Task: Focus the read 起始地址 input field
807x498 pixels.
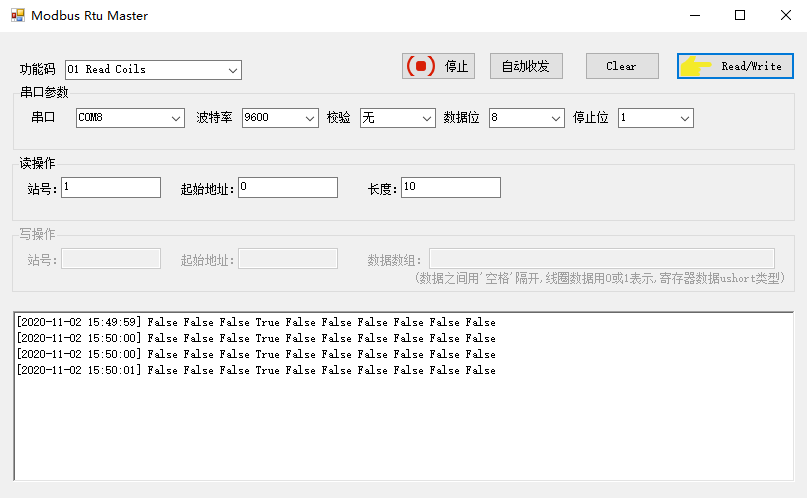Action: pos(288,187)
